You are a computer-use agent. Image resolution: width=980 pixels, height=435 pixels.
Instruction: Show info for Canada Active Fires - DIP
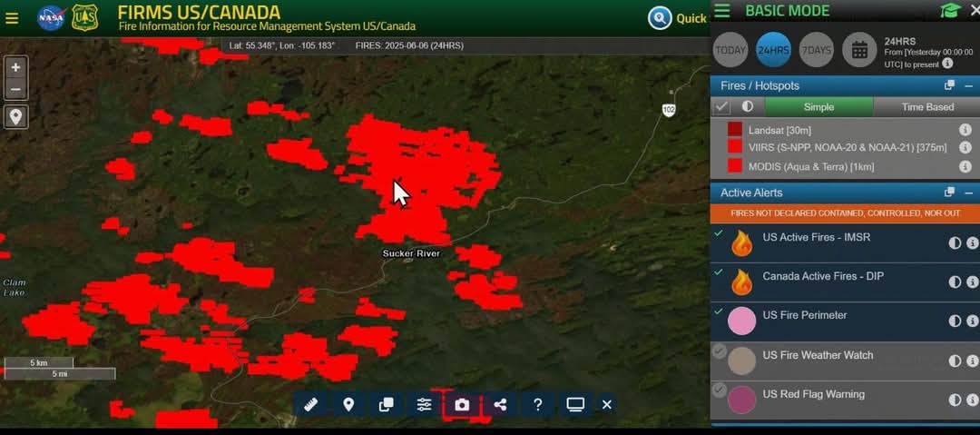coord(972,282)
